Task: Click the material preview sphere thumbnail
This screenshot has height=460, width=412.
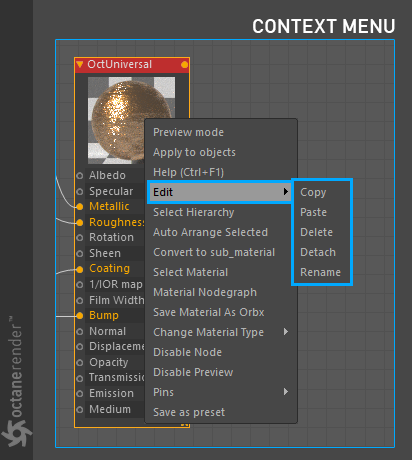Action: (x=131, y=120)
